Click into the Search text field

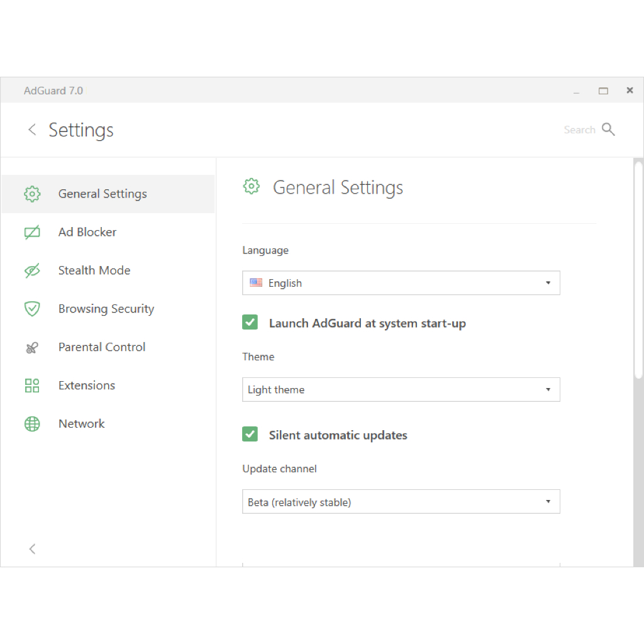tap(579, 130)
